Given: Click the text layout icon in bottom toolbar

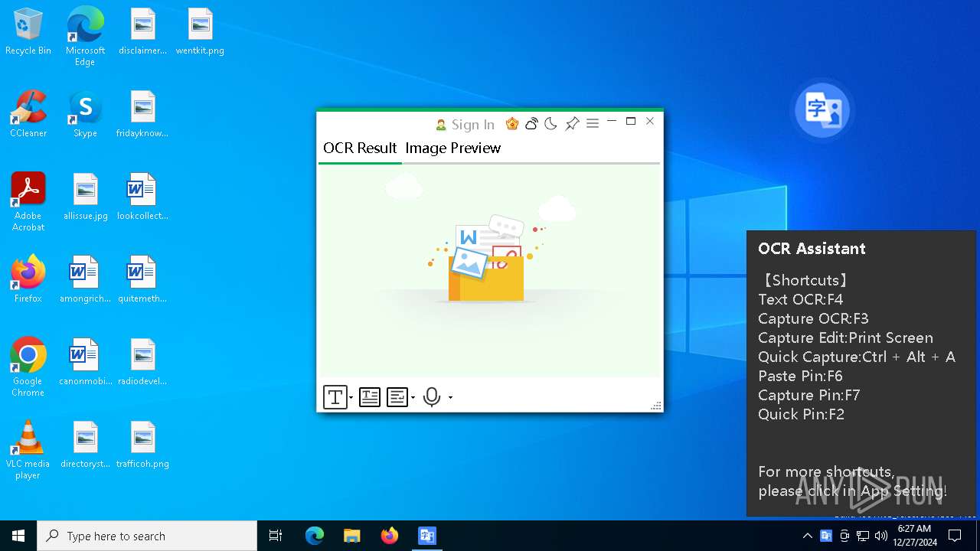Looking at the screenshot, I should (370, 397).
